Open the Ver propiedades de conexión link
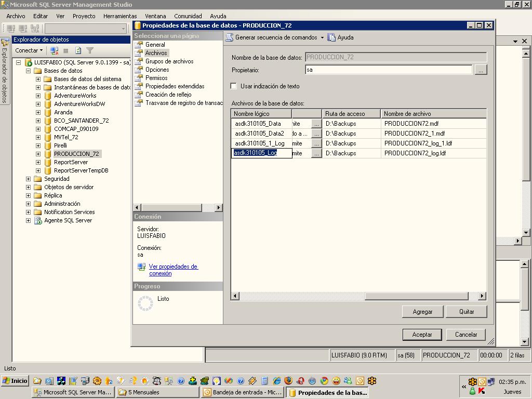 (x=174, y=270)
